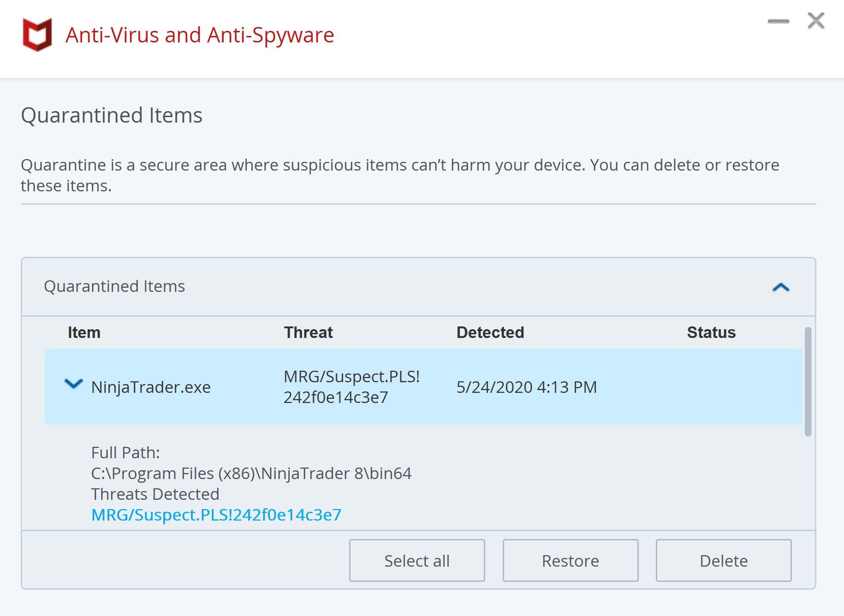Select the NinjaTrader.exe quarantined item

pyautogui.click(x=151, y=387)
